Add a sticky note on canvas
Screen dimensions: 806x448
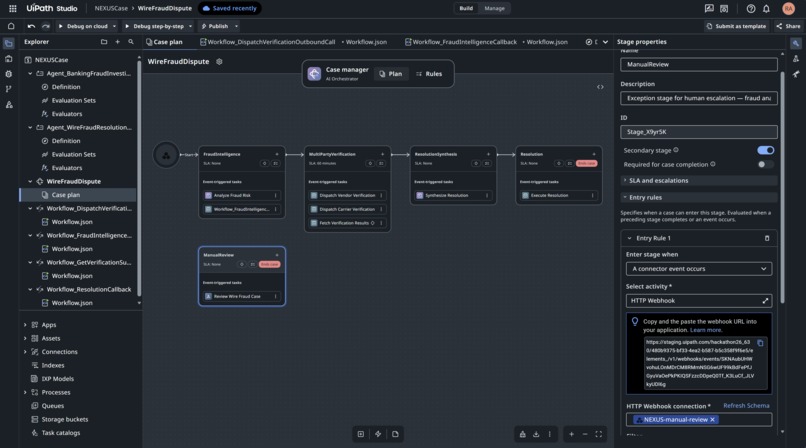(x=395, y=434)
